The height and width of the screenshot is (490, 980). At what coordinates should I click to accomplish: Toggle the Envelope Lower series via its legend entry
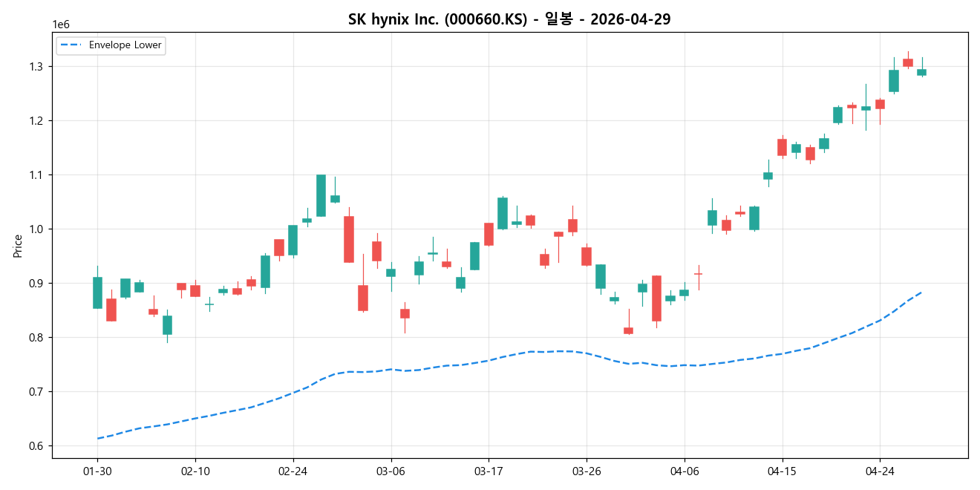119,45
